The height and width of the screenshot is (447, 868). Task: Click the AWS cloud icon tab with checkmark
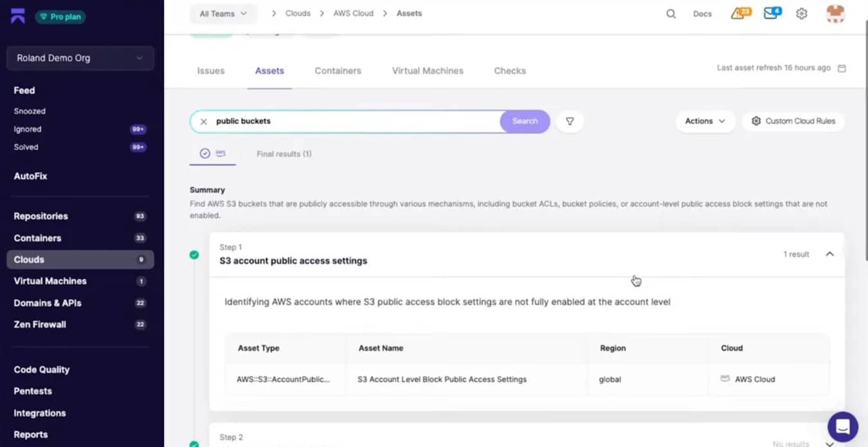[x=213, y=154]
